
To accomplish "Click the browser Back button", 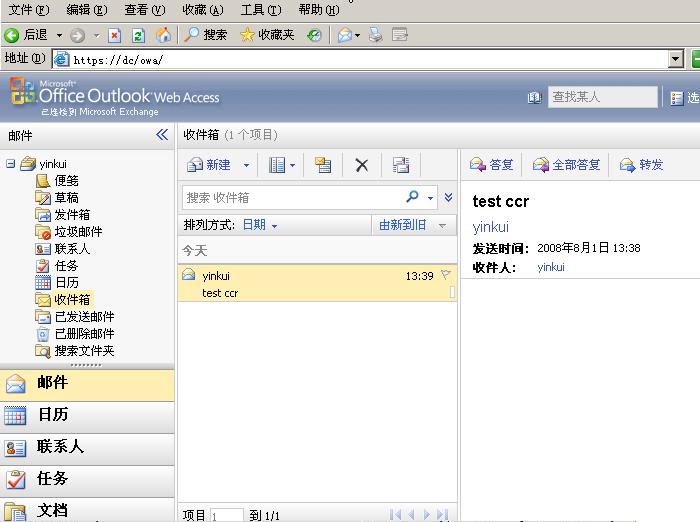I will pyautogui.click(x=26, y=35).
